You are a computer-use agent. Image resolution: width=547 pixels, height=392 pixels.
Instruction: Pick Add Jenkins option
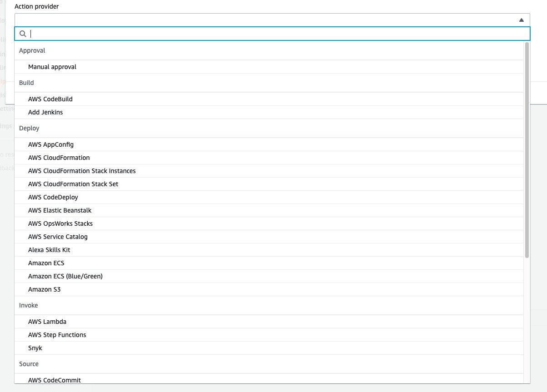[x=269, y=112]
